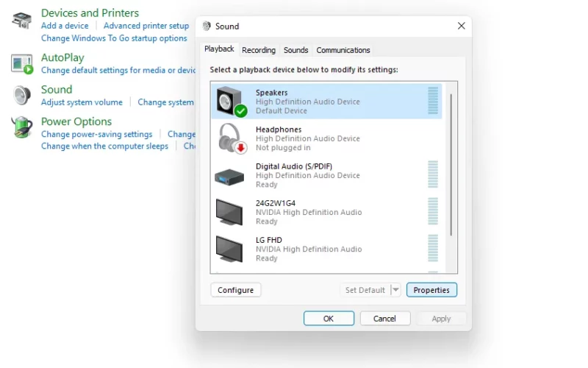Click Change Windows To Go startup options
This screenshot has height=368, width=588.
(114, 38)
